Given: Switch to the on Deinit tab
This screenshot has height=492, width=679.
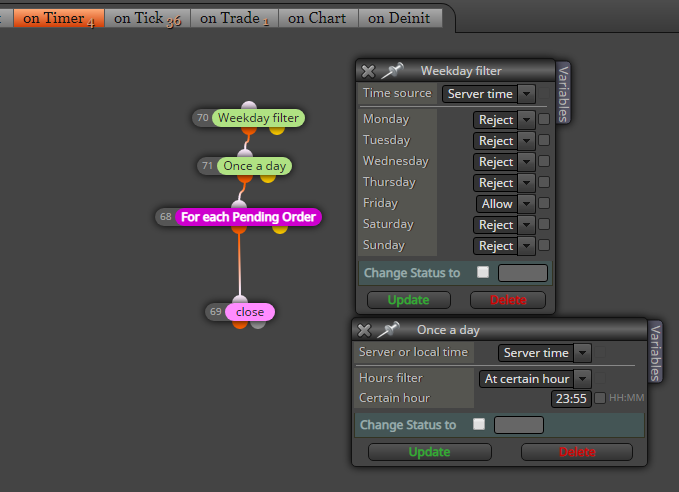Looking at the screenshot, I should pos(399,18).
